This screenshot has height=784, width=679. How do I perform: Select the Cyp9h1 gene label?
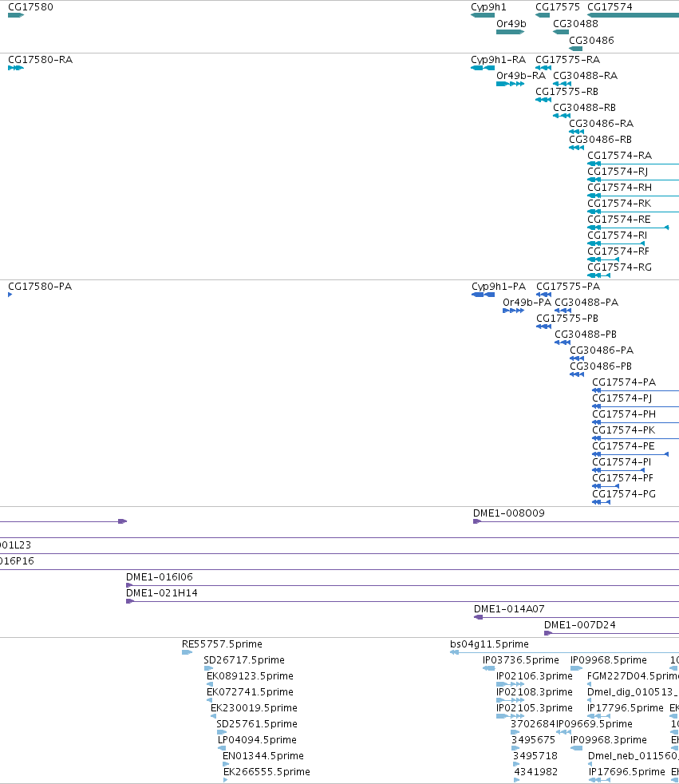point(488,7)
